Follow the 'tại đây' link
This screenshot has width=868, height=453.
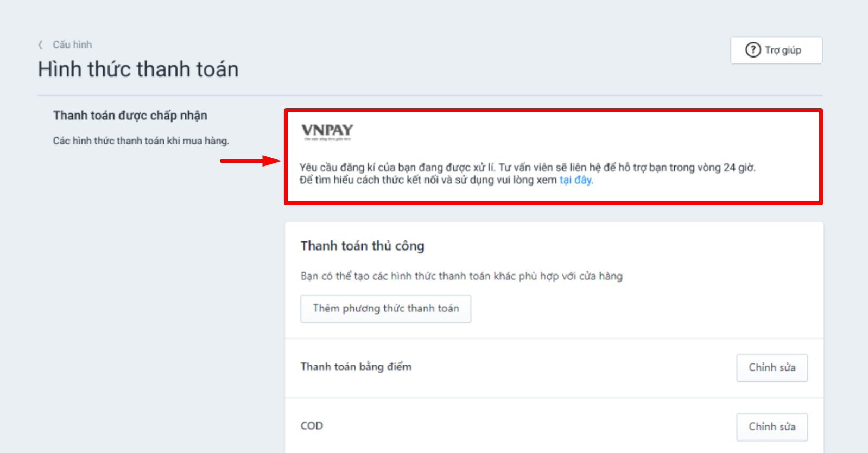click(x=576, y=180)
